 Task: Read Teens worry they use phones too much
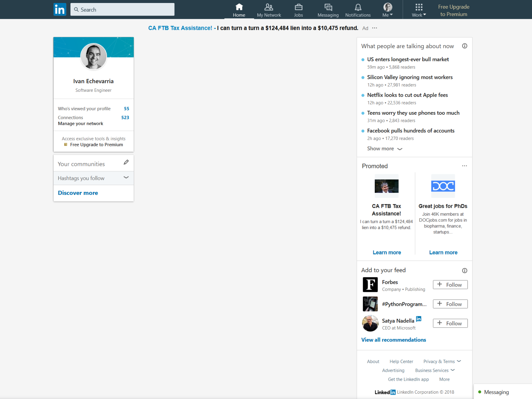click(x=413, y=113)
